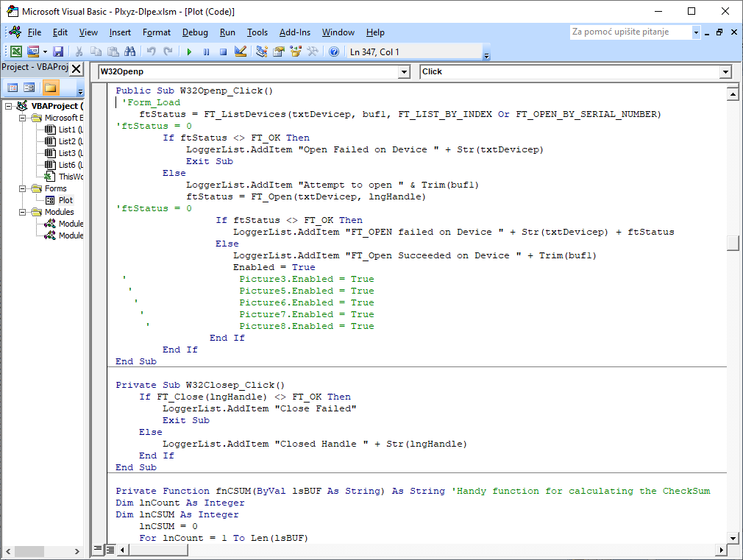The height and width of the screenshot is (560, 743).
Task: Open the Tools menu
Action: click(x=257, y=32)
